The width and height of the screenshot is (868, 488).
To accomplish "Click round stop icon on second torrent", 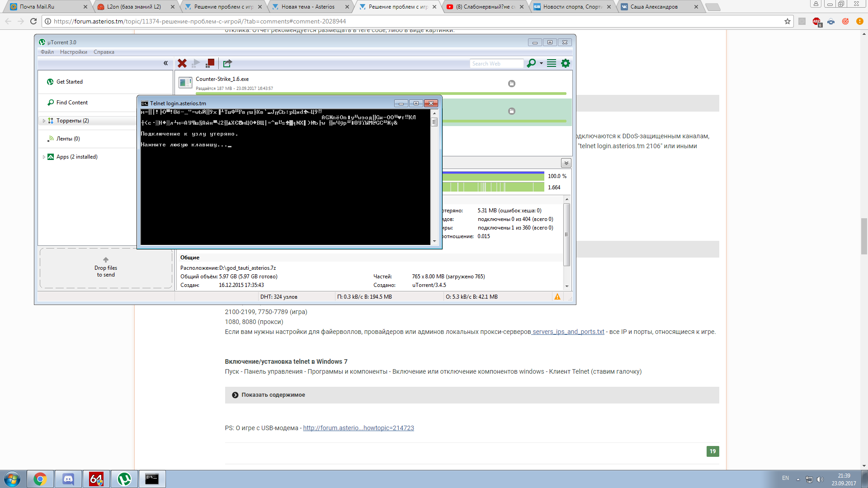I will (512, 111).
